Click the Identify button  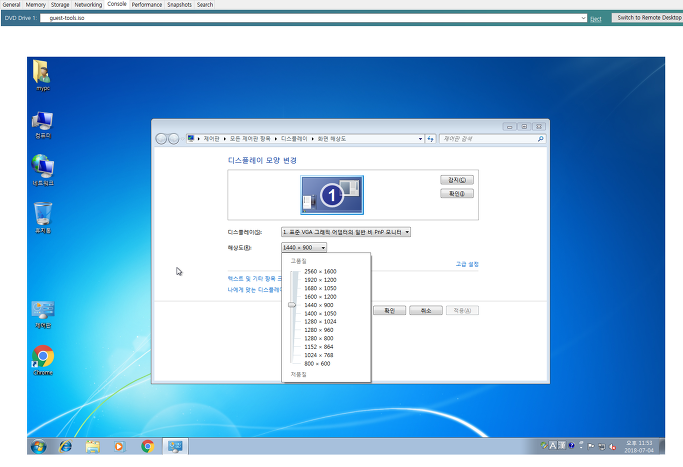pos(457,193)
